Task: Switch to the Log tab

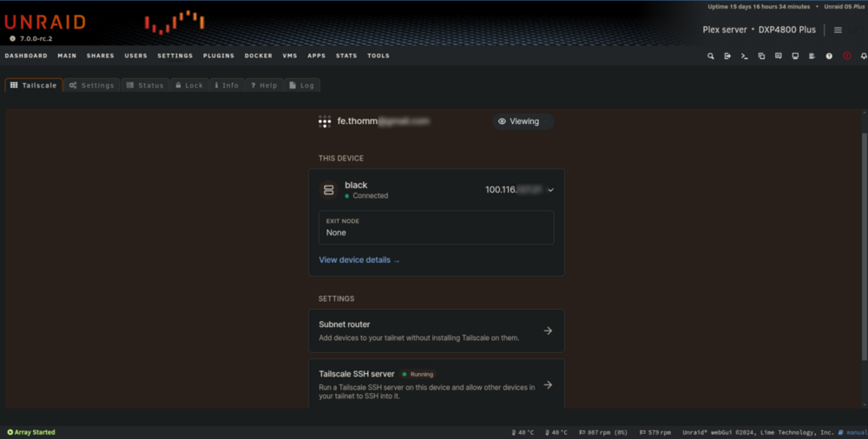Action: pyautogui.click(x=302, y=85)
